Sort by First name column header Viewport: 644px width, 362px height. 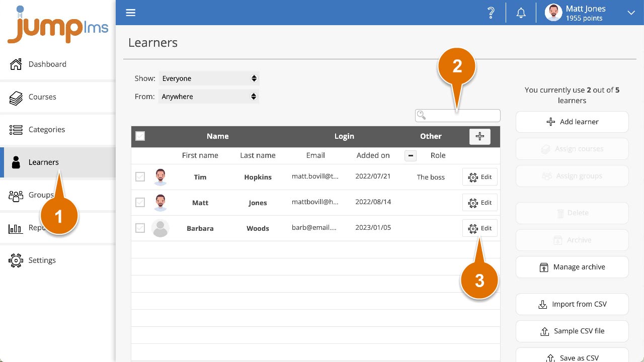point(200,155)
